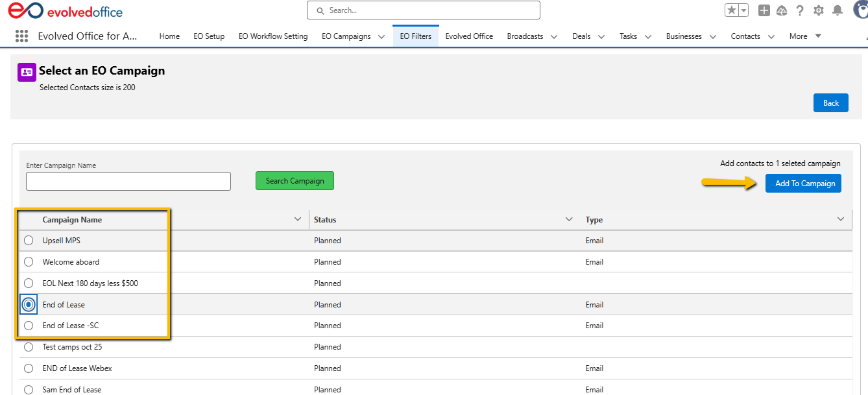868x395 pixels.
Task: Select END of Lease Webex radio button
Action: tap(29, 368)
